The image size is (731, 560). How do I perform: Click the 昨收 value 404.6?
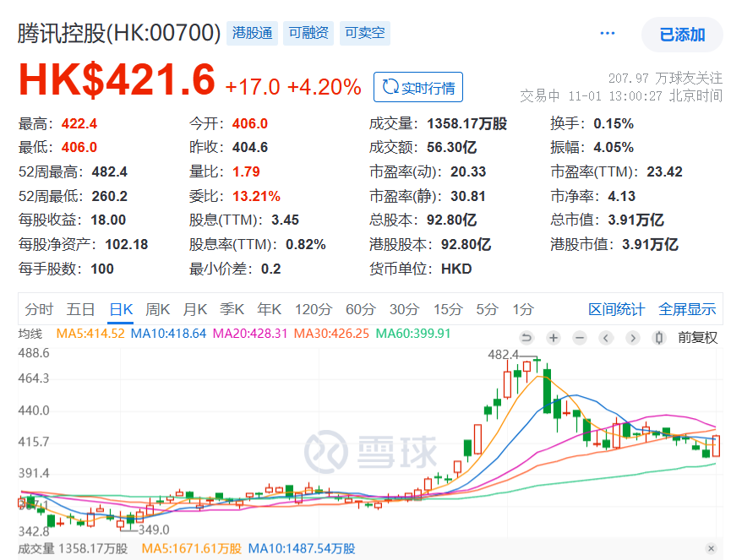(x=250, y=147)
